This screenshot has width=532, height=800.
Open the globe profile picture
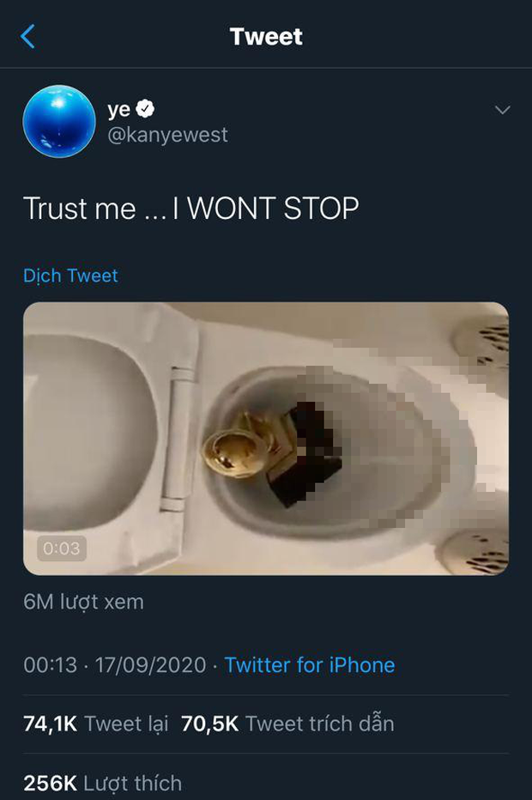(x=59, y=121)
